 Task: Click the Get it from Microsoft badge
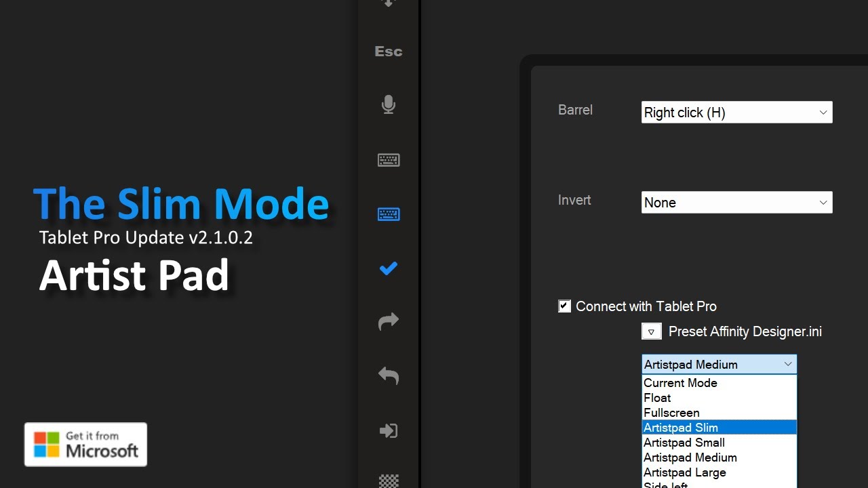click(85, 445)
